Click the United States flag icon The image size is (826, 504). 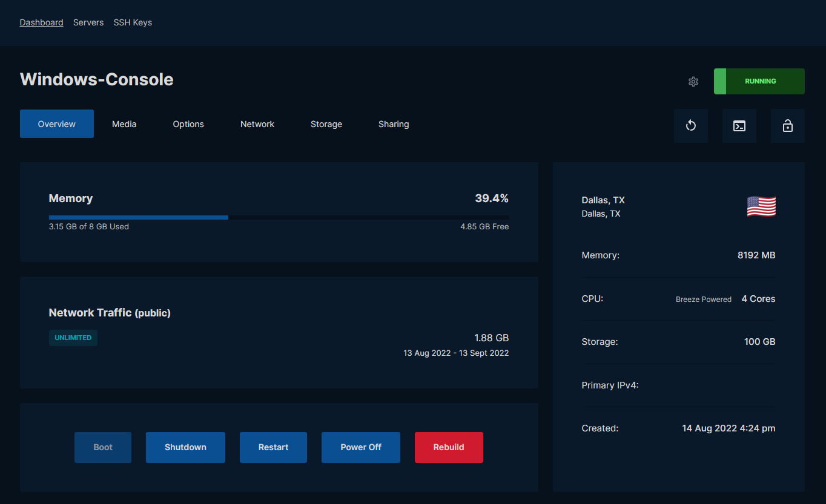tap(761, 207)
